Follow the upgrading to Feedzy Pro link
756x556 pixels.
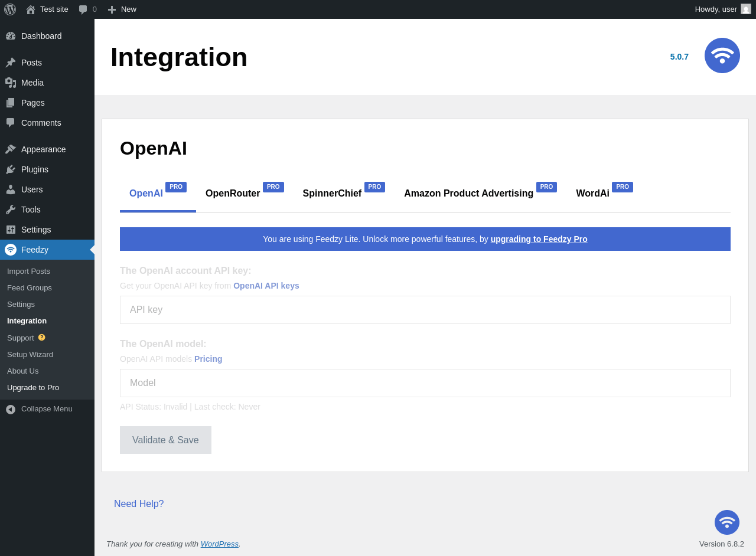(x=539, y=239)
